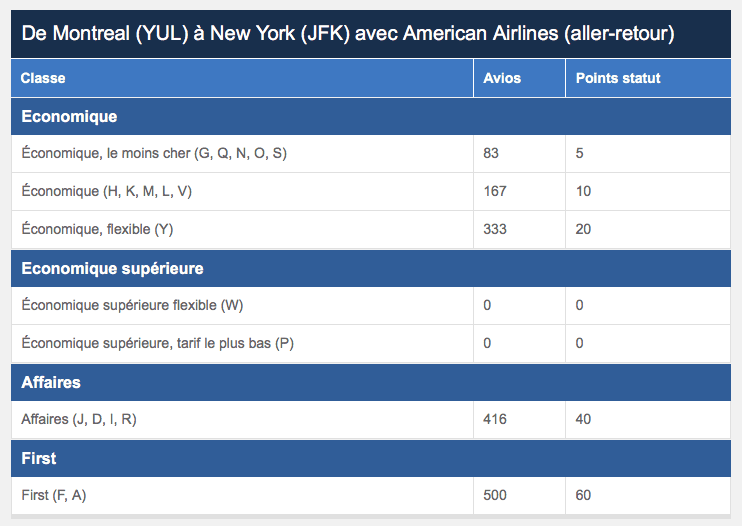Select the Economique supérieure section header
This screenshot has width=742, height=526.
tap(112, 269)
